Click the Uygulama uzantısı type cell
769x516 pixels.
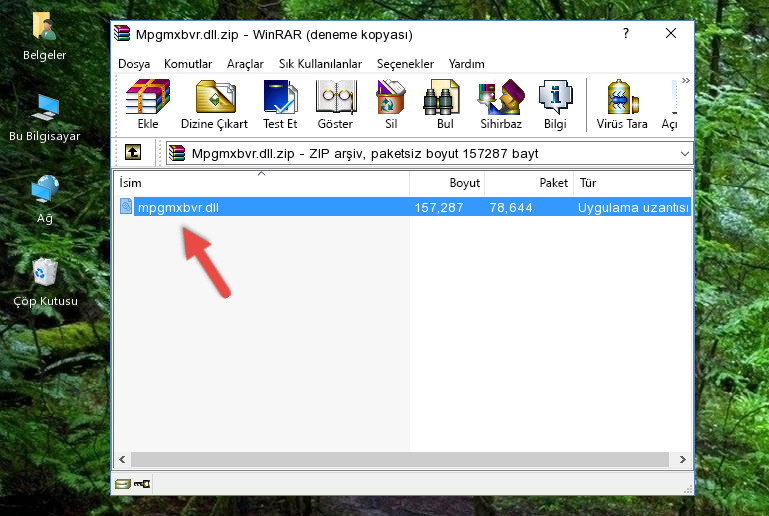pos(633,207)
